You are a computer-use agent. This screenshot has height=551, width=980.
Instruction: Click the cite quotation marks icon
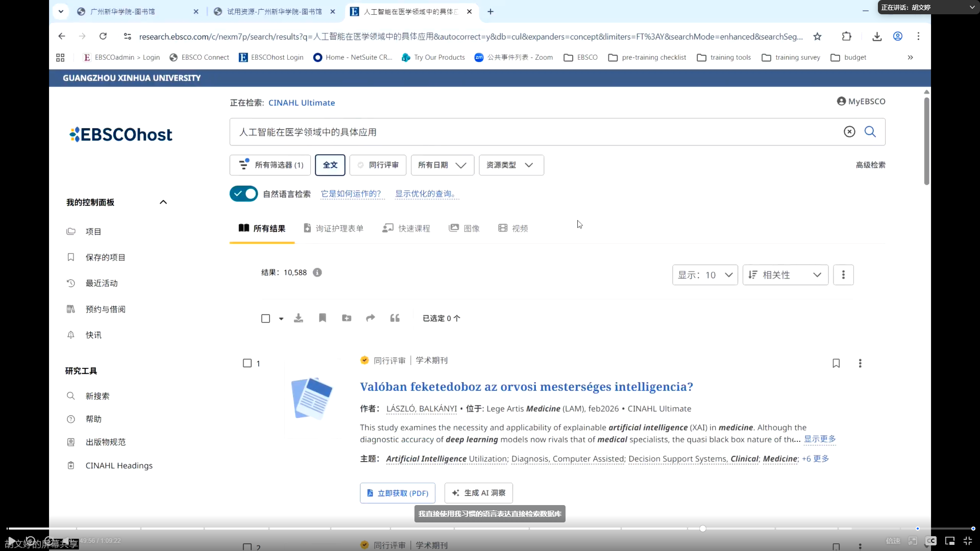pyautogui.click(x=395, y=318)
